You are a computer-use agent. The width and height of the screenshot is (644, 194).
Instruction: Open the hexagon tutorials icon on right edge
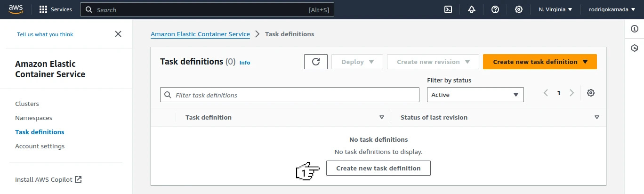pos(635,48)
